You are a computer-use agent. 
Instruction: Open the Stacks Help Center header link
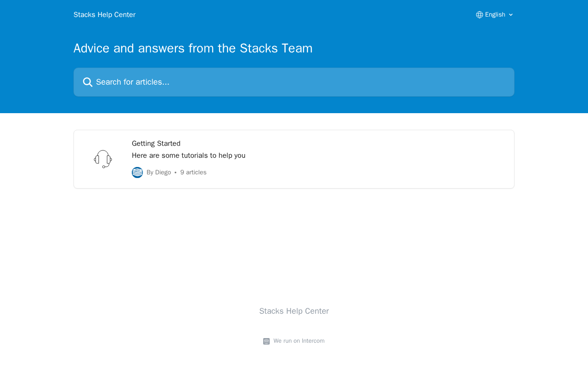pyautogui.click(x=104, y=15)
